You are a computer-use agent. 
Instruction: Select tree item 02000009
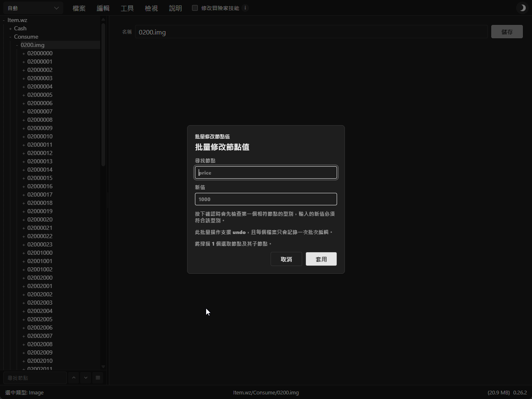coord(40,128)
